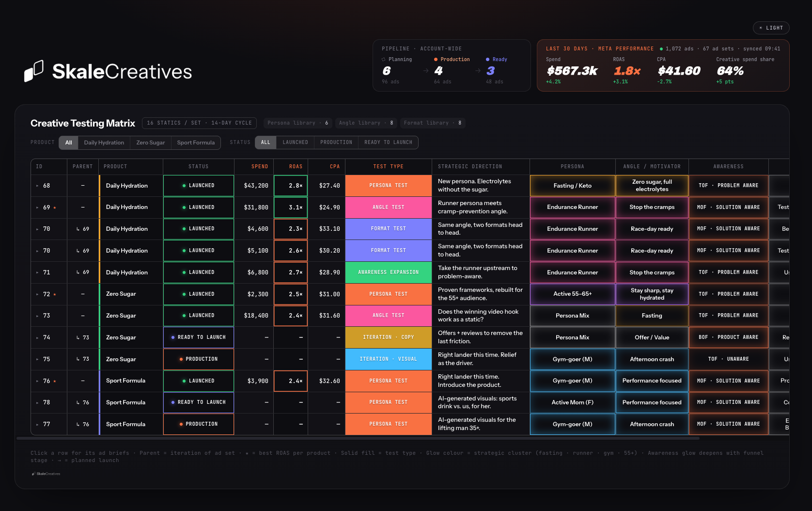Filter status by PRODUCTION
The height and width of the screenshot is (511, 812).
coord(336,143)
